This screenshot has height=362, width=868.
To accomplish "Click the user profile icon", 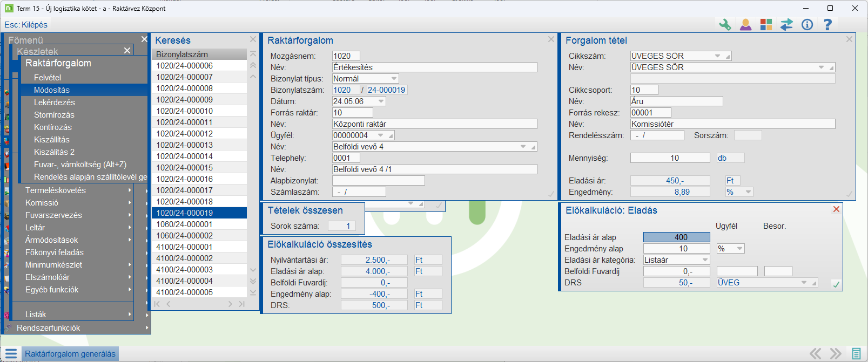I will 745,24.
